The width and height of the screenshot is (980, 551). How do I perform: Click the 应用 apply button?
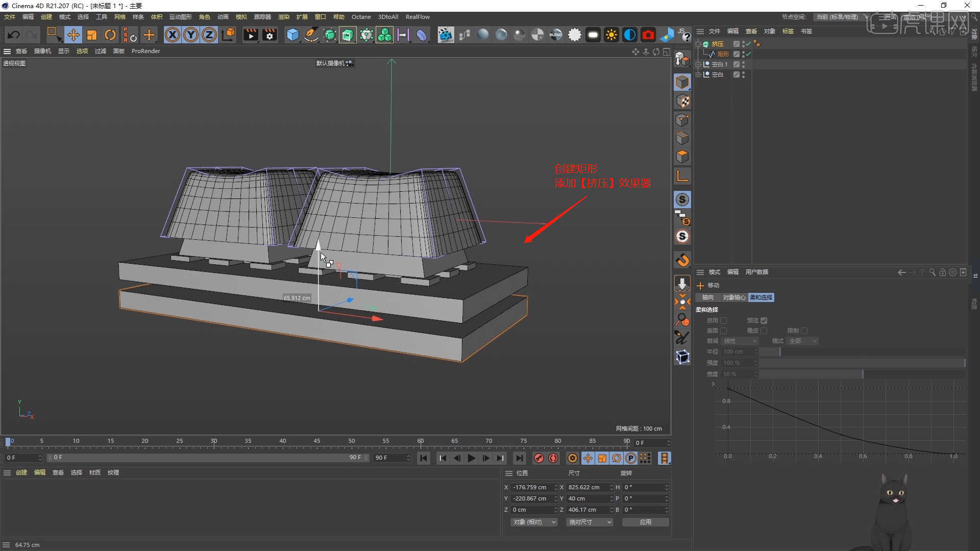646,522
